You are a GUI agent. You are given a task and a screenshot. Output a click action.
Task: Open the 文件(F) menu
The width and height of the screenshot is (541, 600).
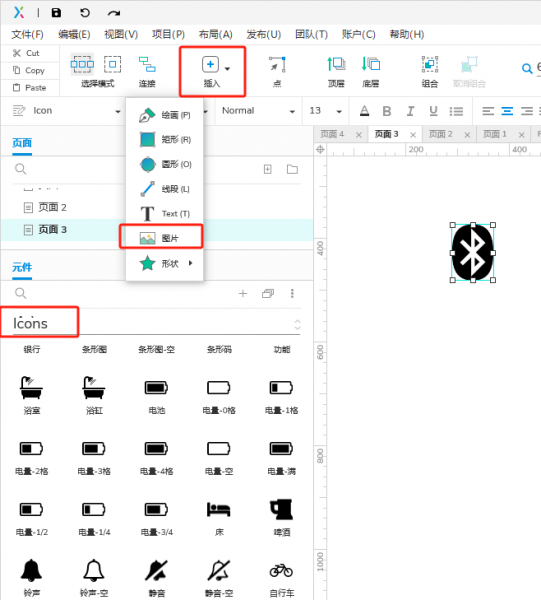[27, 34]
